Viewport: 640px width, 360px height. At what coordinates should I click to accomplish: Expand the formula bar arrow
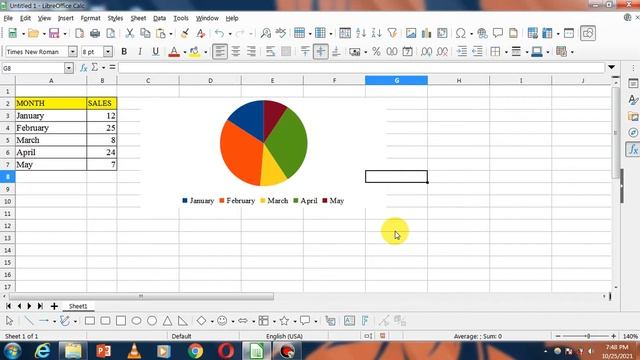pos(611,67)
